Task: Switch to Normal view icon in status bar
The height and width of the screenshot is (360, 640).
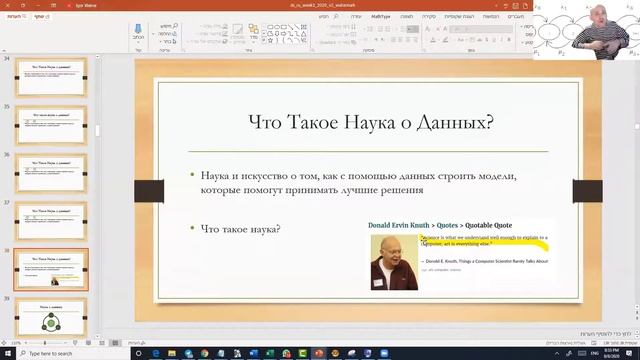Action: pyautogui.click(x=116, y=343)
